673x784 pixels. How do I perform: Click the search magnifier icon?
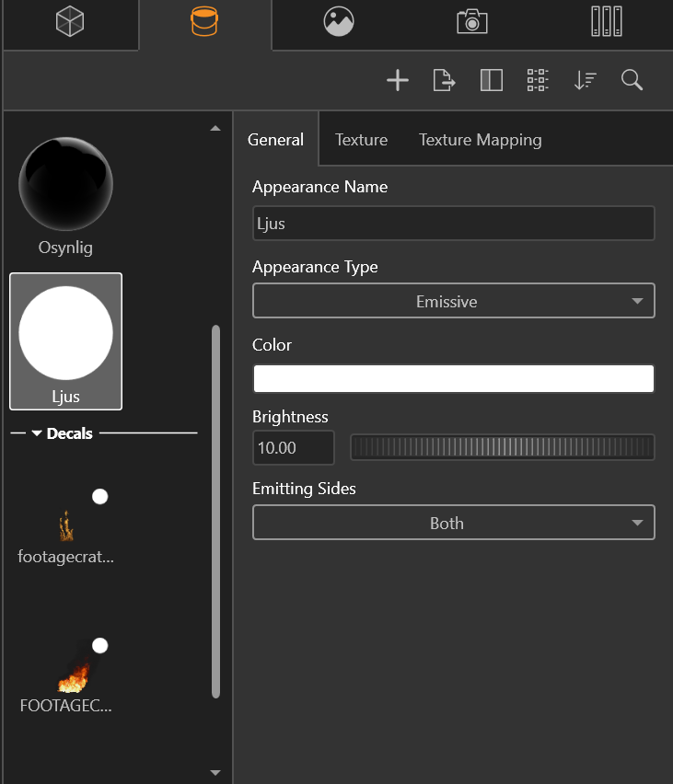[x=632, y=81]
